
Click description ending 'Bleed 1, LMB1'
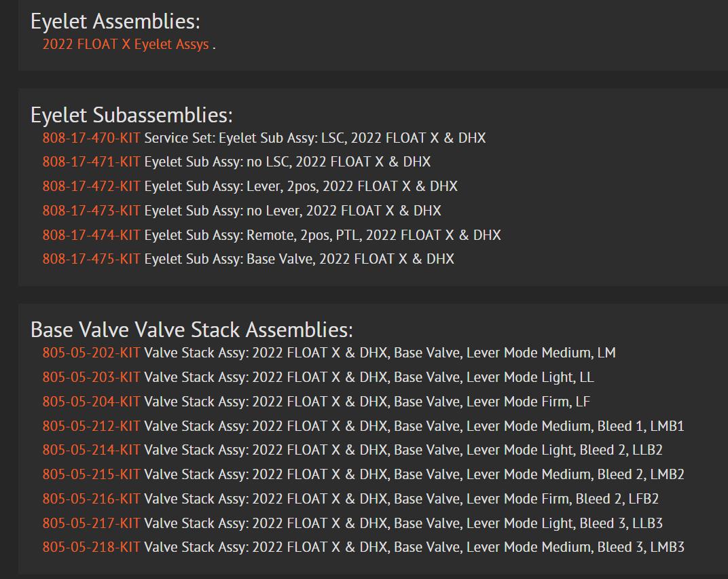[414, 426]
